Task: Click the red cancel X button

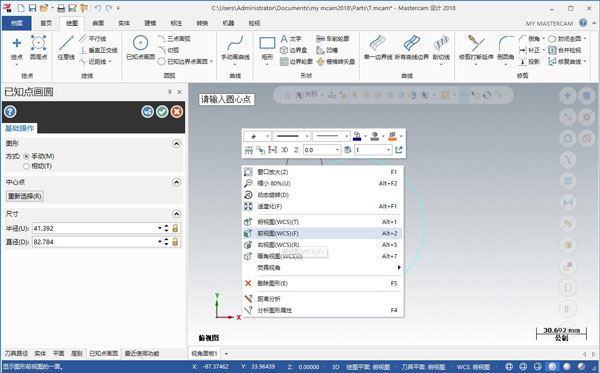Action: (x=177, y=112)
